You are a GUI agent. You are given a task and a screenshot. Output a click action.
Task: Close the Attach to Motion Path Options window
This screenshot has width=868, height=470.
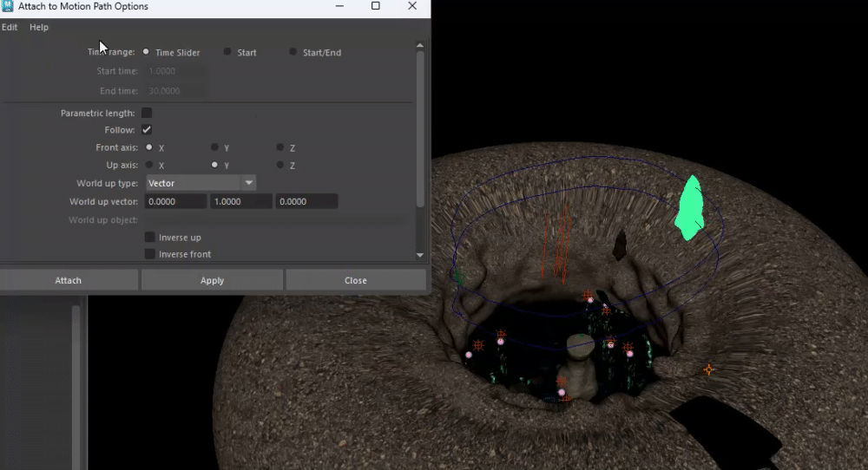coord(411,6)
